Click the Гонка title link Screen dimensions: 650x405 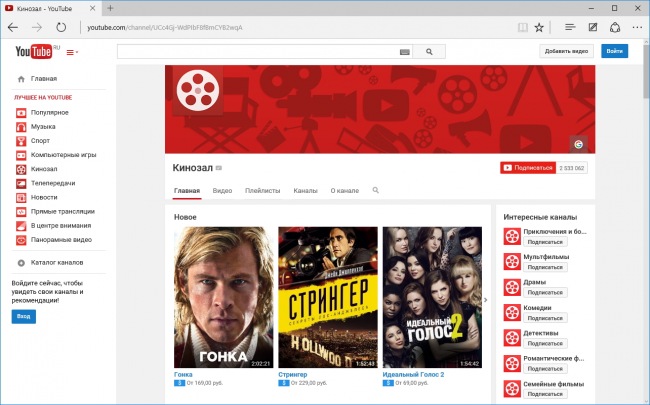click(183, 374)
